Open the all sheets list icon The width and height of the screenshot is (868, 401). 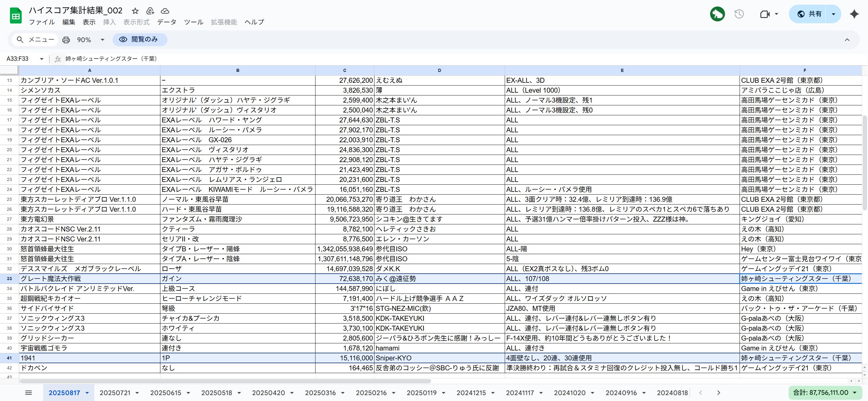click(x=29, y=393)
